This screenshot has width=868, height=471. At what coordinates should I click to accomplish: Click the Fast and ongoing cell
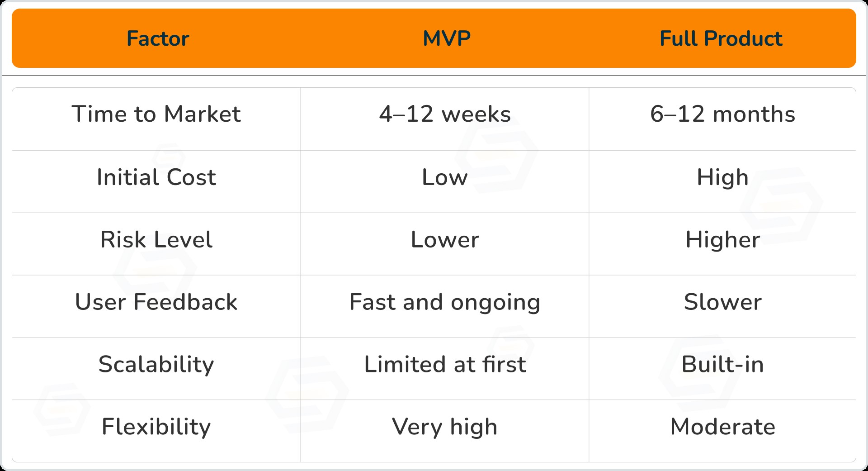pos(445,302)
